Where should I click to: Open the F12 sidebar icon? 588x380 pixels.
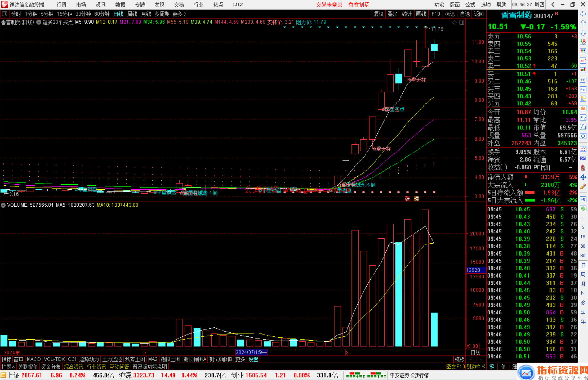(583, 118)
